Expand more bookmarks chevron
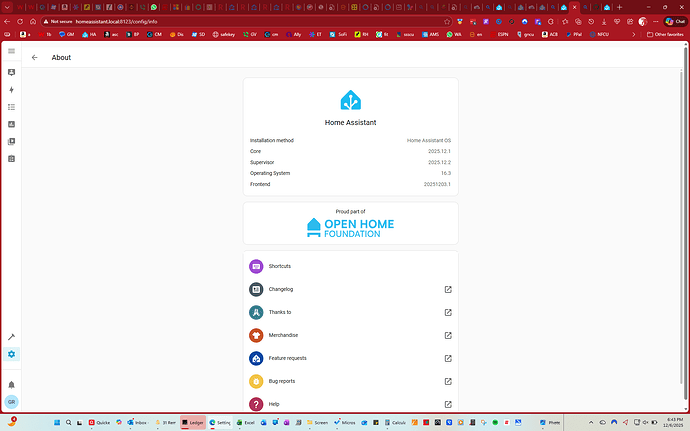This screenshot has height=431, width=690. tap(634, 34)
